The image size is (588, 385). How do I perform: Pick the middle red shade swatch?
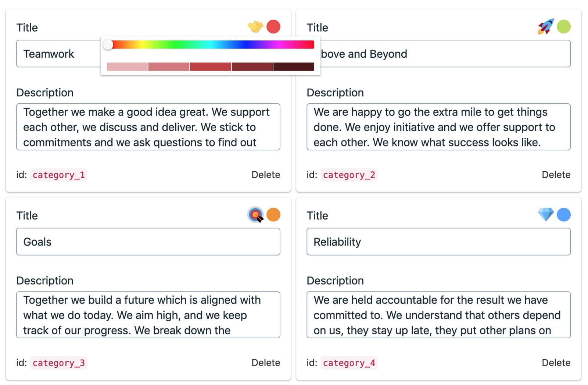pyautogui.click(x=210, y=67)
